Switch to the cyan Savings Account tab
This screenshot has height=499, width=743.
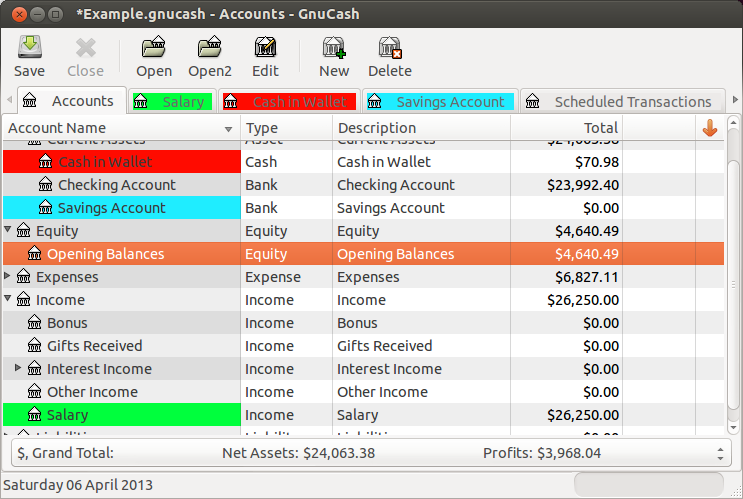pos(440,101)
